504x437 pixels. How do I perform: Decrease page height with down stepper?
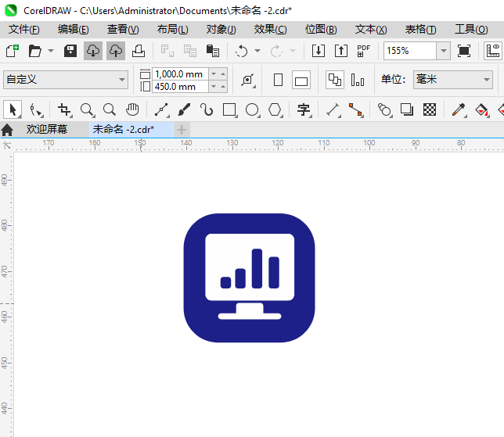tap(214, 86)
